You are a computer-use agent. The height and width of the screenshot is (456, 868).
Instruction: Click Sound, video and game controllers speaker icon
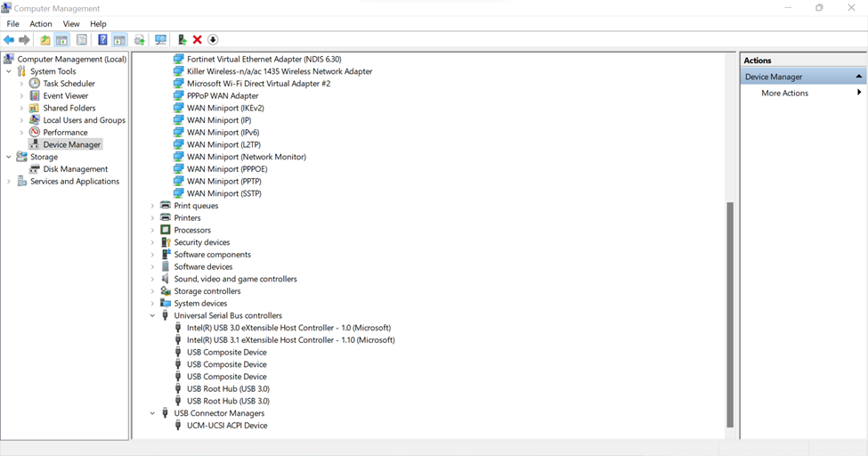pyautogui.click(x=165, y=279)
